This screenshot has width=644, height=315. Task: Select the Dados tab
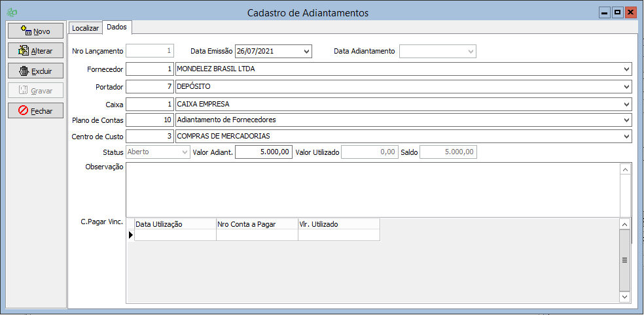pyautogui.click(x=116, y=27)
